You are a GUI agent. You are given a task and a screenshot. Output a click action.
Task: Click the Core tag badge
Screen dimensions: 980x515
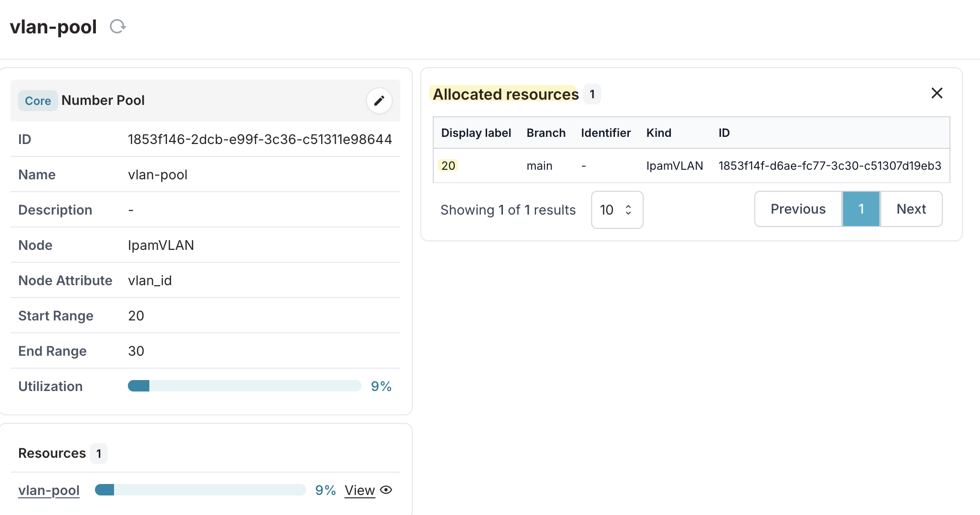point(38,101)
